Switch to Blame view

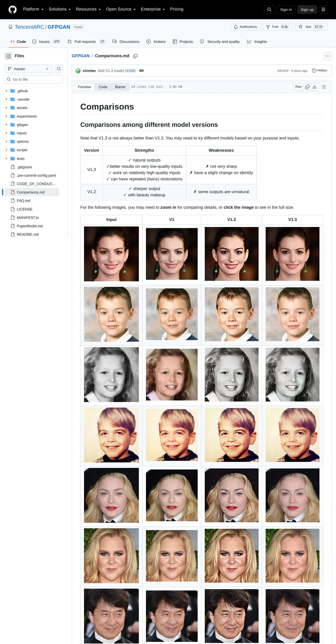pos(120,87)
